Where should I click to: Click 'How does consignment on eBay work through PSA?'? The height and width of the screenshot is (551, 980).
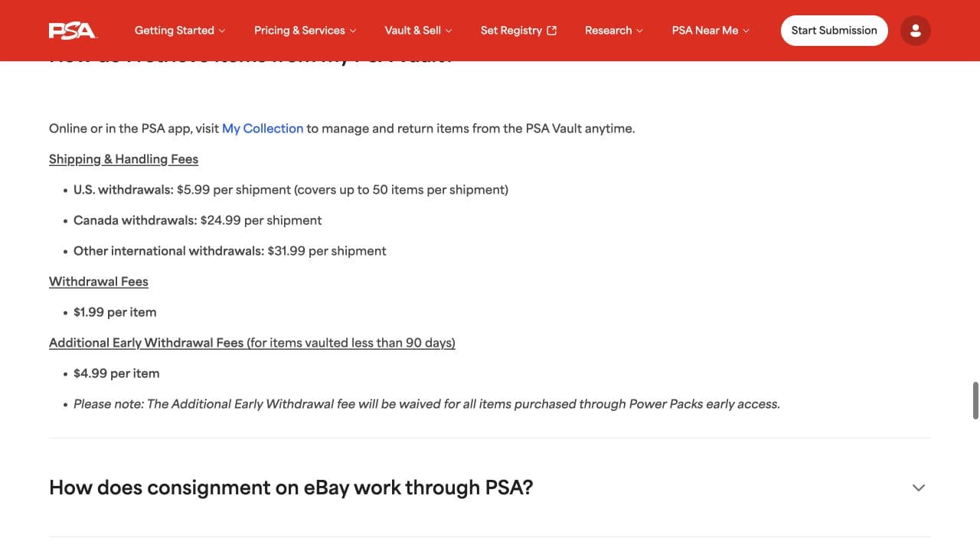(291, 487)
